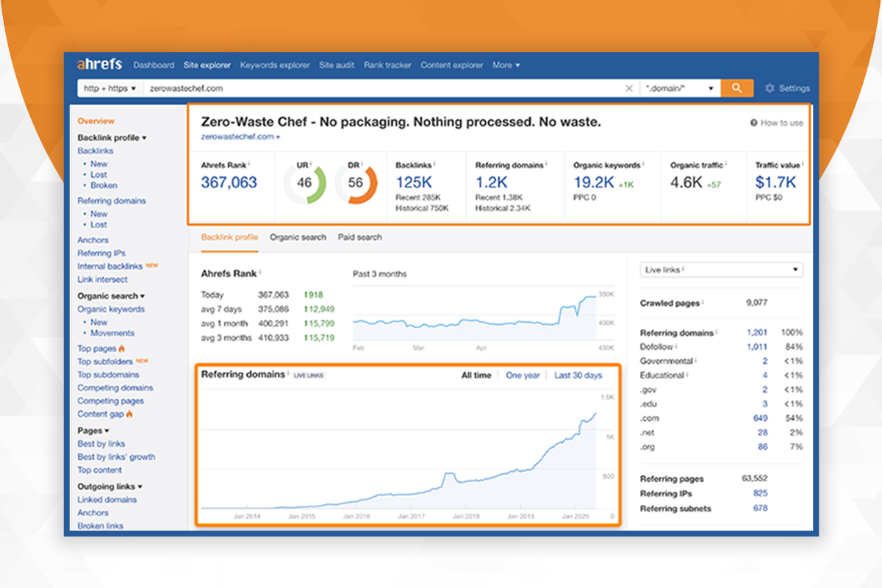Click the How to use help icon
This screenshot has width=882, height=588.
click(753, 123)
